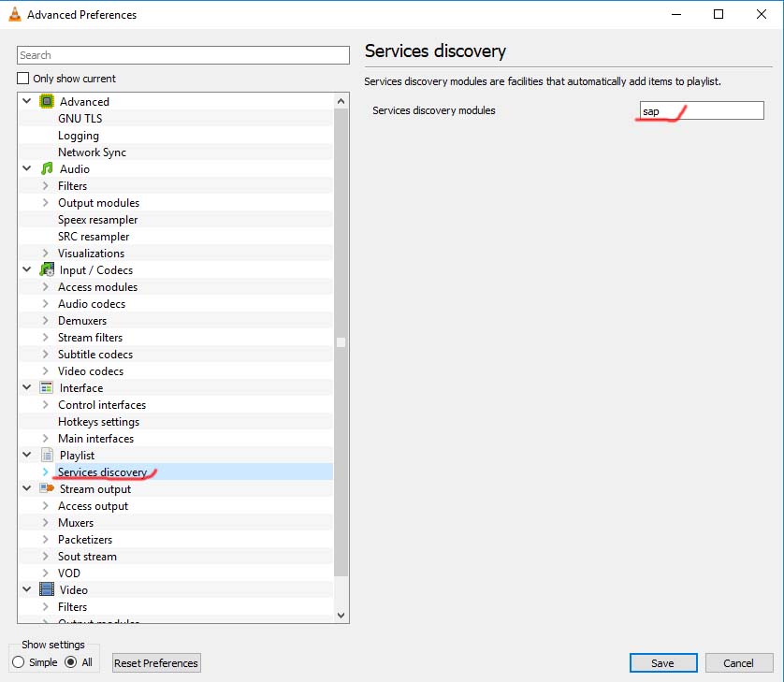Click the tree vertical scrollbar thumb

pyautogui.click(x=341, y=342)
